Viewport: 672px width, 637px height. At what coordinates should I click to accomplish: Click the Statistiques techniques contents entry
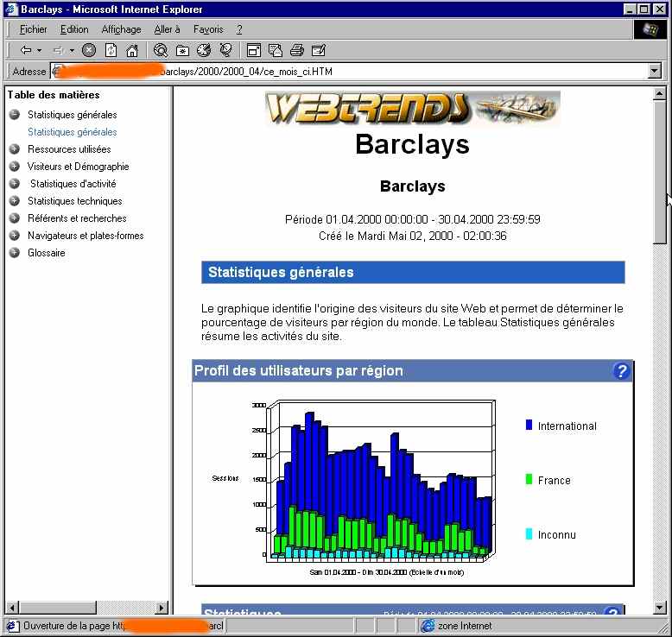(75, 201)
